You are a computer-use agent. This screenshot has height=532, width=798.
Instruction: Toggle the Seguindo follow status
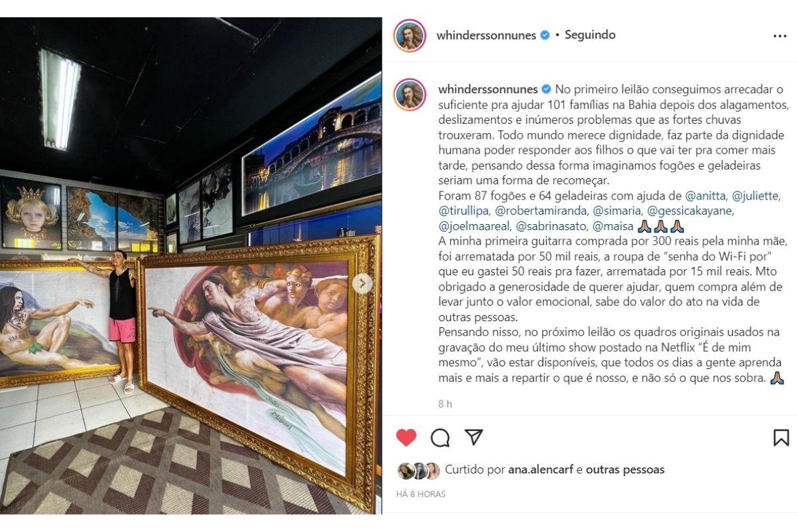pos(590,35)
